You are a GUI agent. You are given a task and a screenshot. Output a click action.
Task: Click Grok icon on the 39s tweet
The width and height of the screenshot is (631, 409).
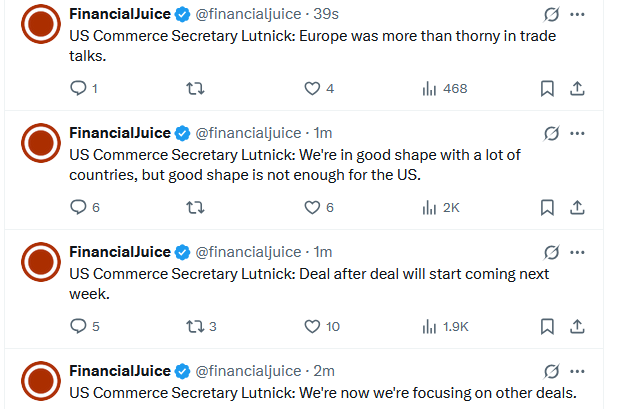pyautogui.click(x=550, y=15)
